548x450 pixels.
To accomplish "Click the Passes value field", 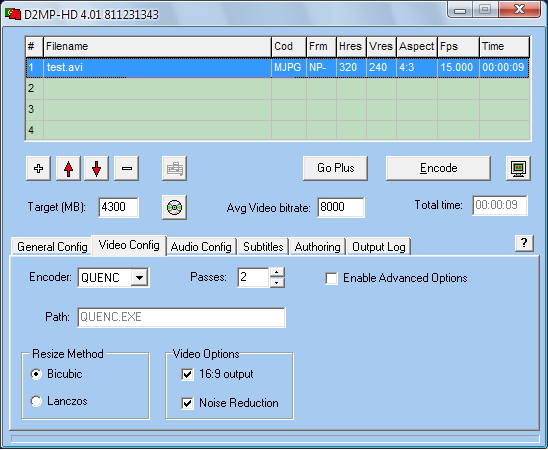I will (253, 277).
